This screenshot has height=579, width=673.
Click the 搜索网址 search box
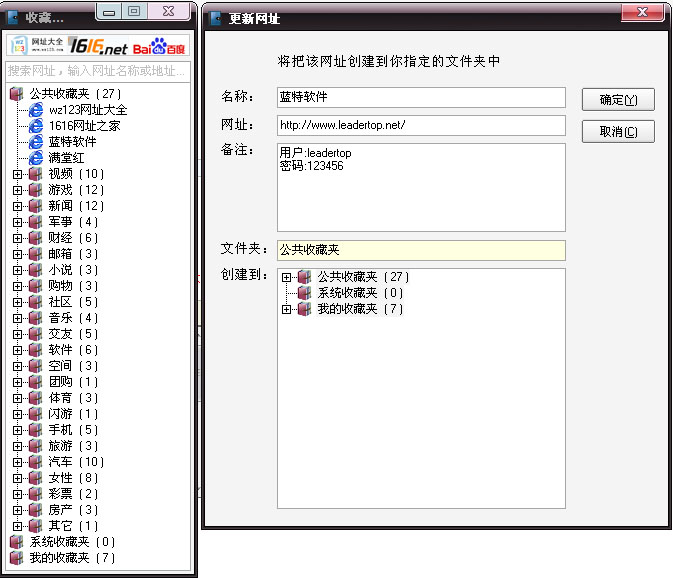(x=98, y=71)
